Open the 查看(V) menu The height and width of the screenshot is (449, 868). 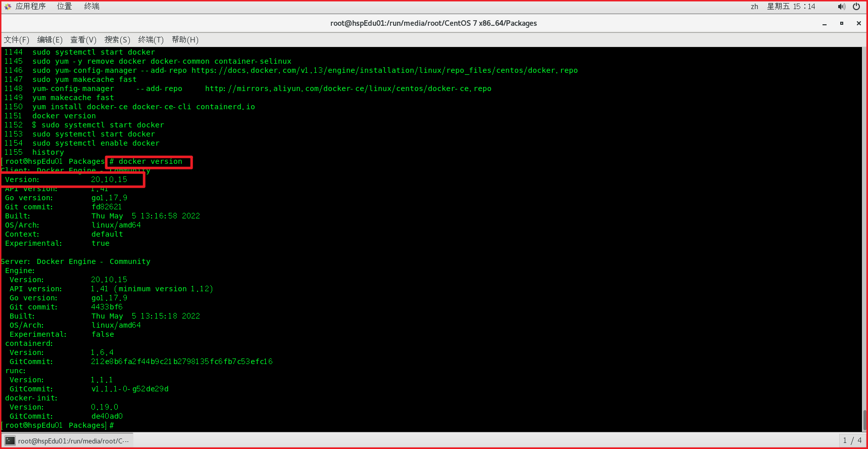[x=83, y=39]
